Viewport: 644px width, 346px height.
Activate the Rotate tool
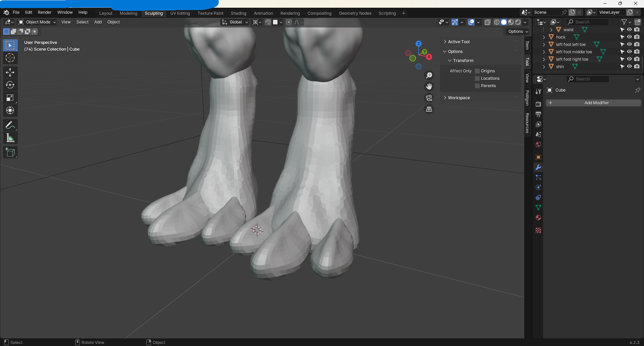tap(10, 85)
